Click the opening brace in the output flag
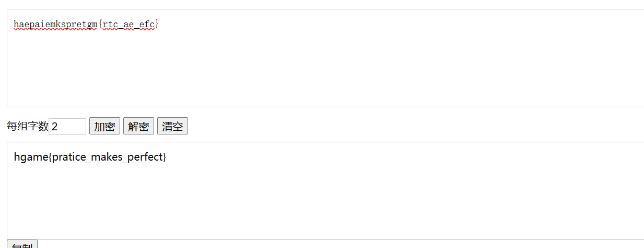 [50, 157]
